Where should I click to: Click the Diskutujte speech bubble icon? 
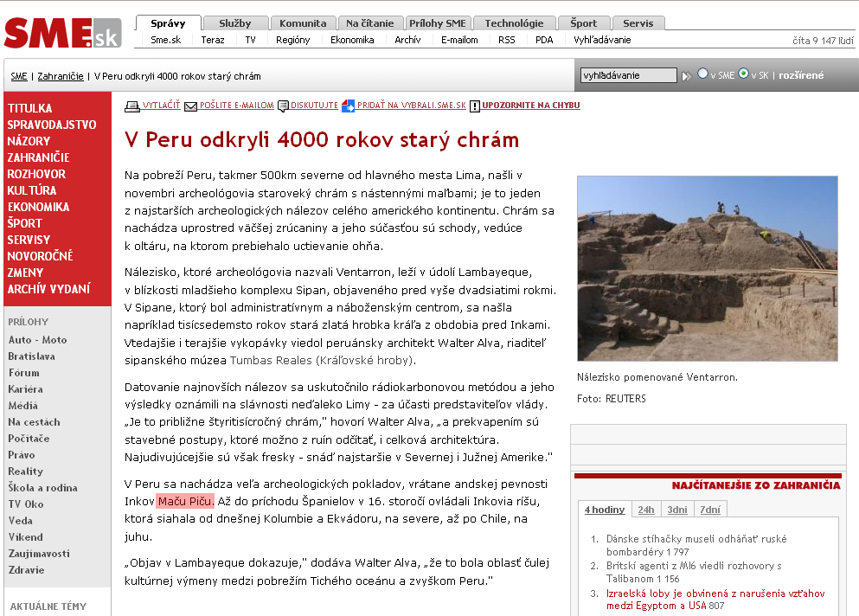click(x=283, y=106)
